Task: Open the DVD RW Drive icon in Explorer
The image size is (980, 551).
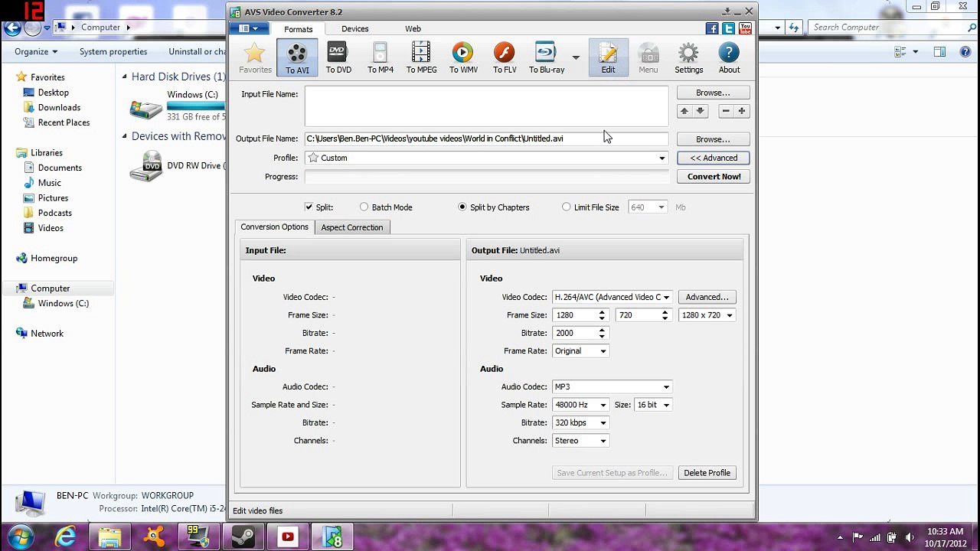Action: (145, 165)
